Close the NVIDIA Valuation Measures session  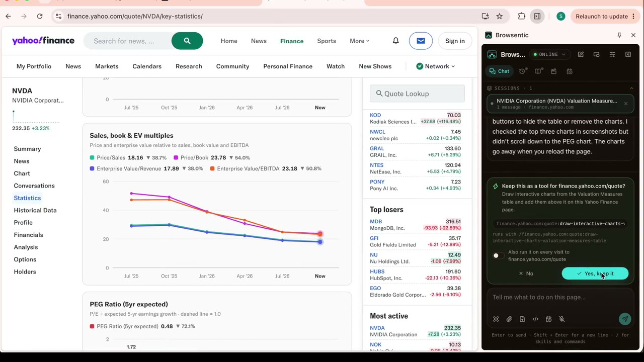[x=625, y=104]
